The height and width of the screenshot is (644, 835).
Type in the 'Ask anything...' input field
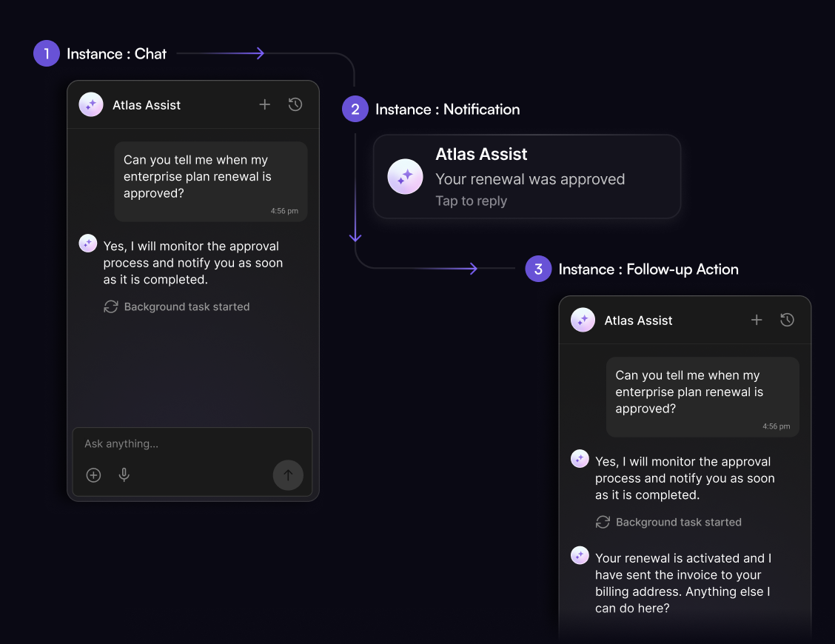click(x=178, y=444)
